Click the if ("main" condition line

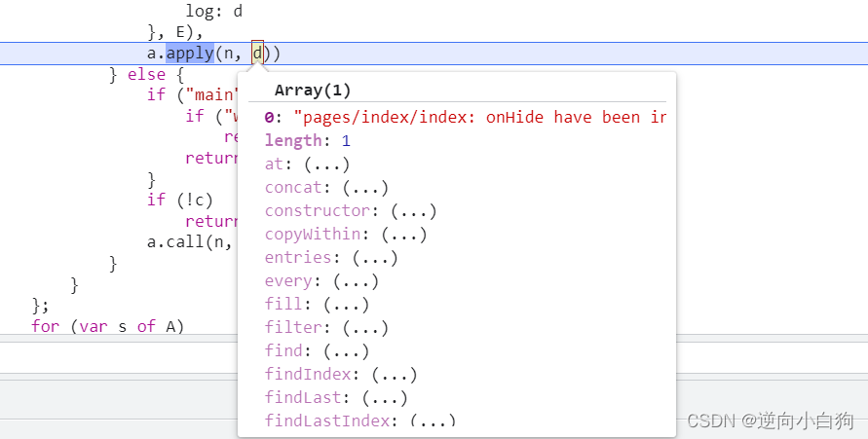pos(192,94)
